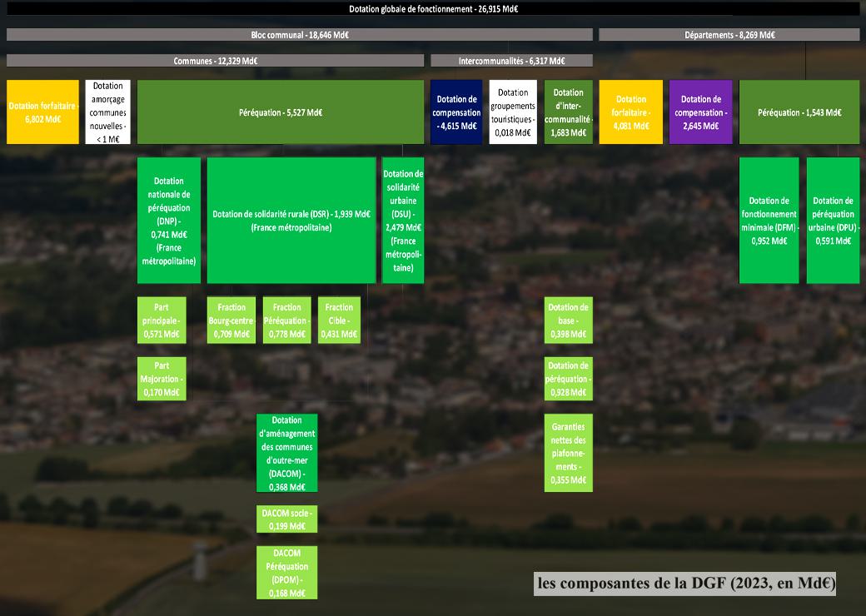This screenshot has width=866, height=616.
Task: Click DACOM socle 0,199 Md€ box
Action: pyautogui.click(x=286, y=519)
